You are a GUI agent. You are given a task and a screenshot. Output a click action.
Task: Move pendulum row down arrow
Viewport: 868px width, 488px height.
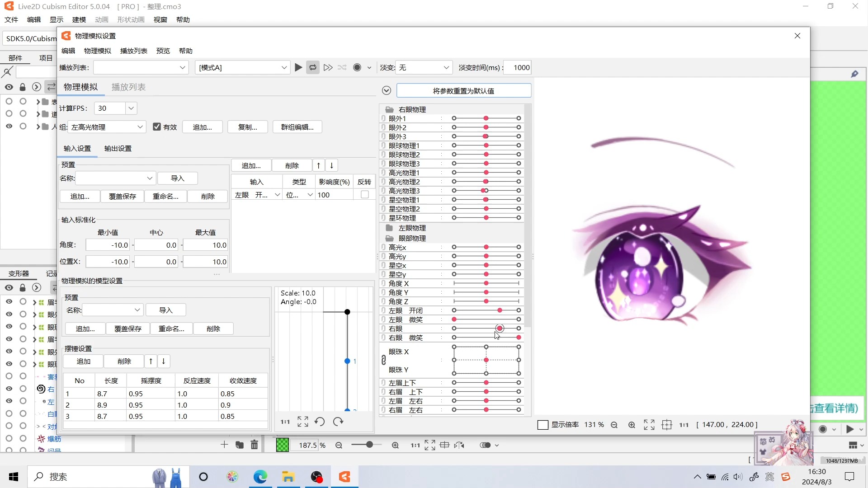pos(164,361)
